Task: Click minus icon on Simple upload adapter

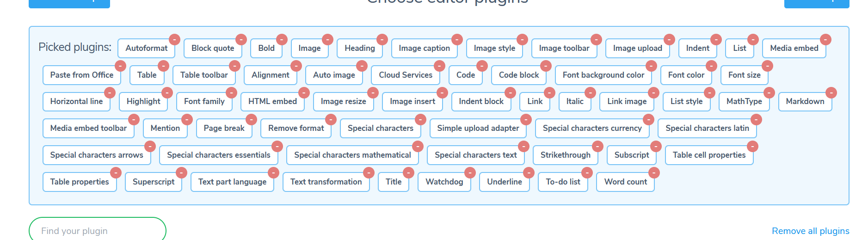Action: [x=526, y=119]
